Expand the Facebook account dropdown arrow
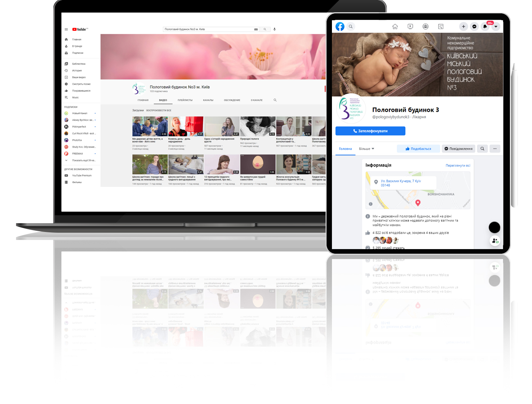Image resolution: width=532 pixels, height=404 pixels. click(495, 26)
